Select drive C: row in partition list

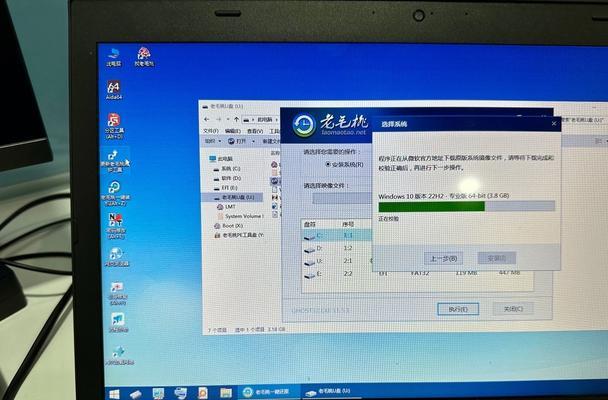(337, 235)
